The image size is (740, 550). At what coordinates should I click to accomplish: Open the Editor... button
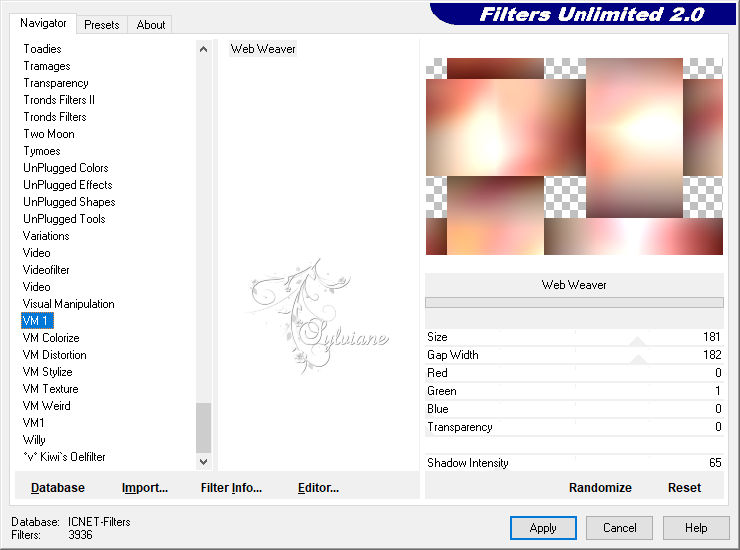(x=318, y=488)
